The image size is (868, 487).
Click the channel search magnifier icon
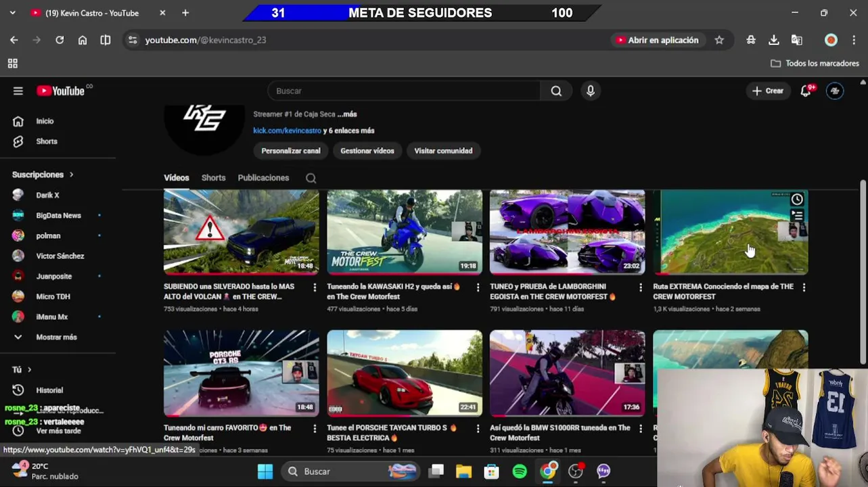311,178
